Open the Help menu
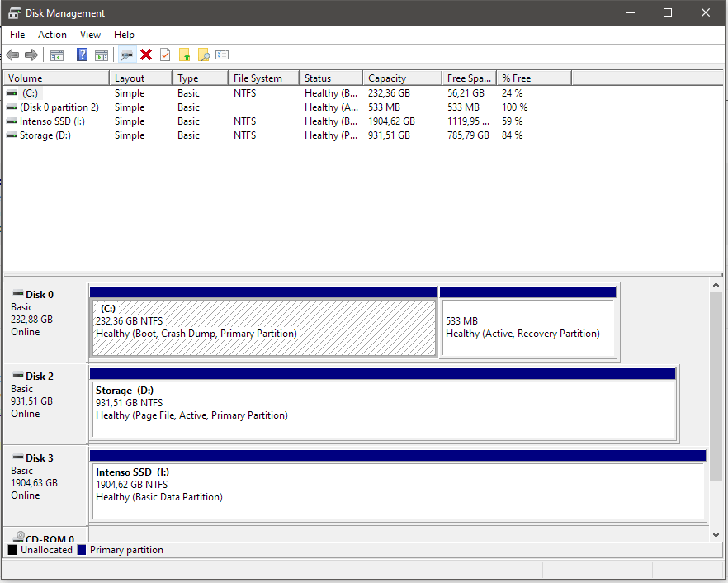The image size is (728, 583). (124, 35)
